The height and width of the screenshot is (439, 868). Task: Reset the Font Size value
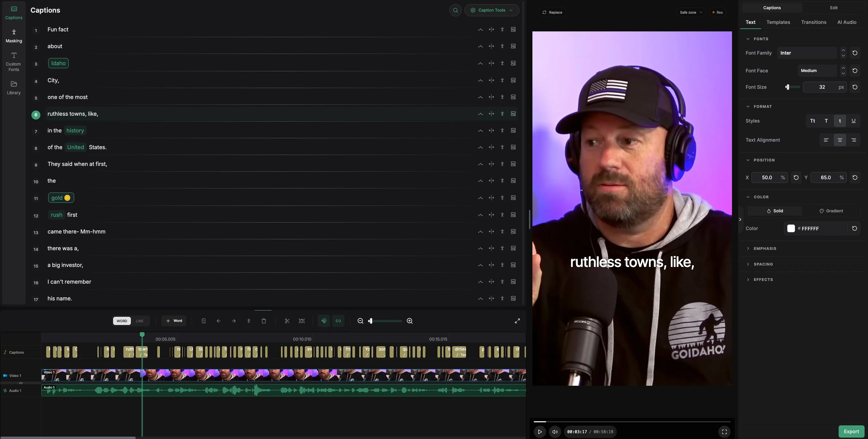coord(855,87)
